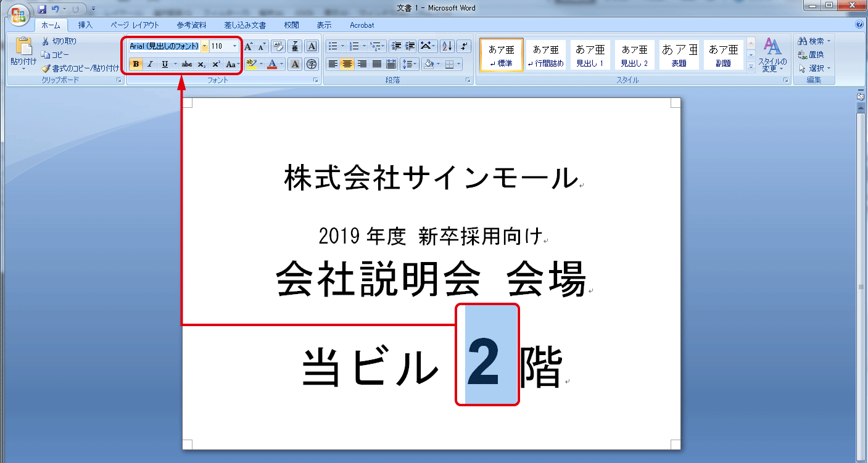868x463 pixels.
Task: Open the font name dropdown
Action: [204, 46]
